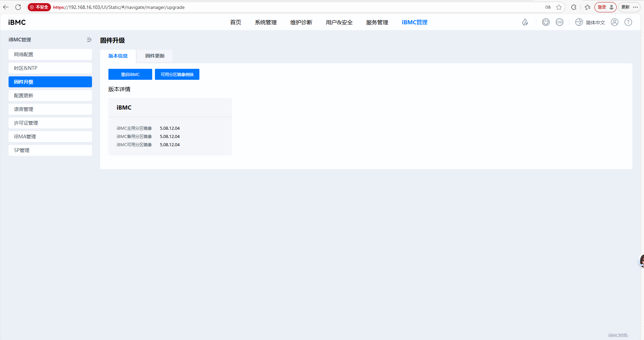Select 网络配置 in the sidebar
This screenshot has height=340, width=644.
[50, 54]
